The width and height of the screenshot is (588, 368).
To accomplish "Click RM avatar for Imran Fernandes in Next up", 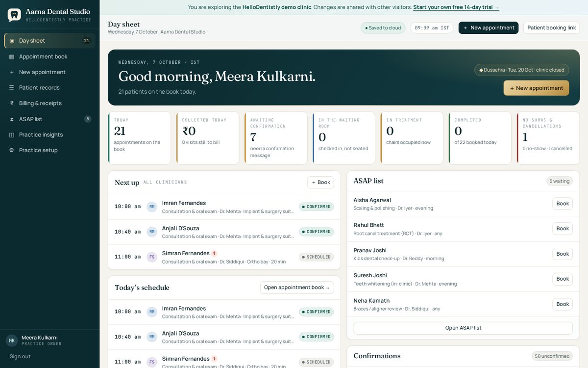I will pyautogui.click(x=152, y=207).
